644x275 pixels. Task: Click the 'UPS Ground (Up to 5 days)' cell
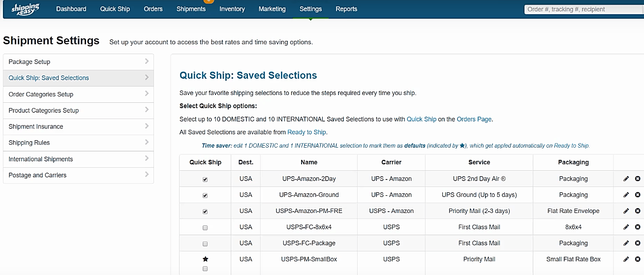tap(479, 195)
